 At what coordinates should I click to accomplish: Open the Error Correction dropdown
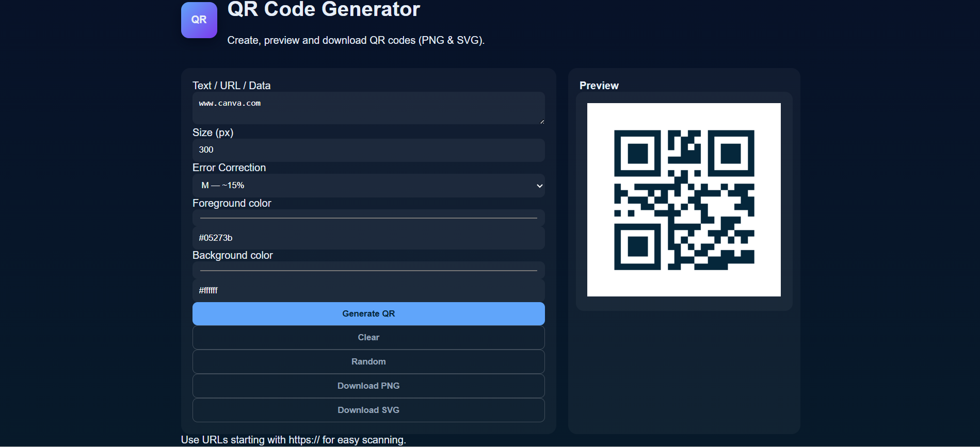pyautogui.click(x=368, y=186)
